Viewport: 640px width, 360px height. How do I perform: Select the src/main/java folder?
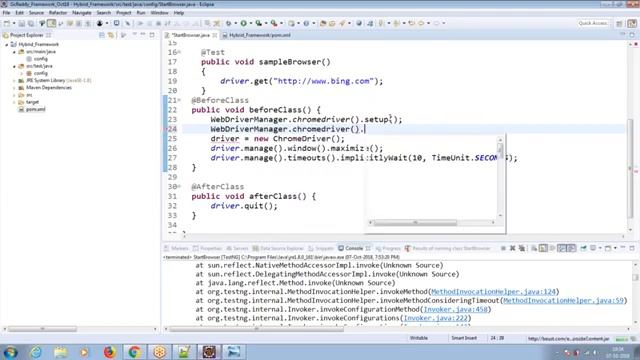point(40,52)
